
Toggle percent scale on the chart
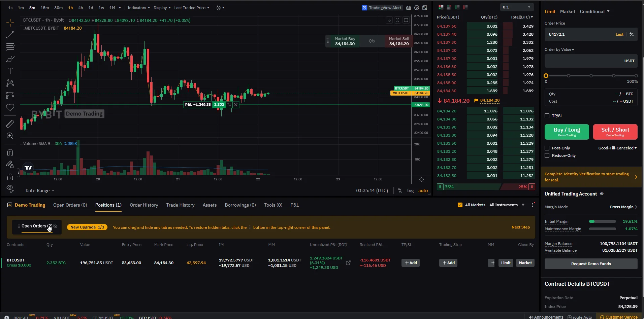(400, 190)
